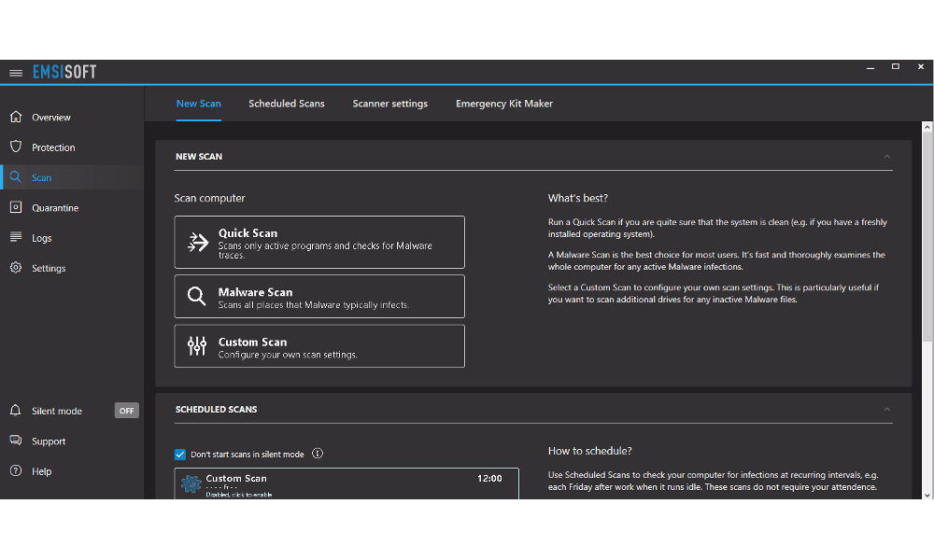Click the scrollbar up arrow

click(927, 127)
